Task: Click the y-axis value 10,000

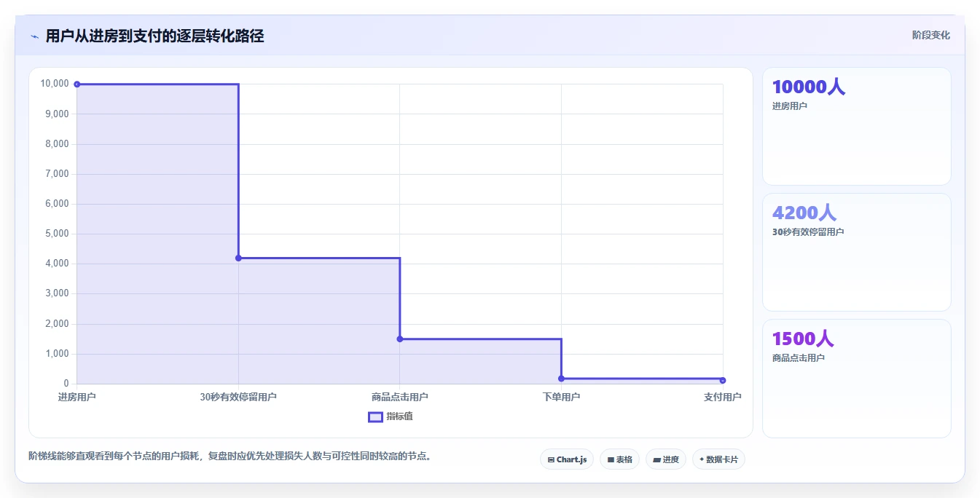Action: coord(55,84)
